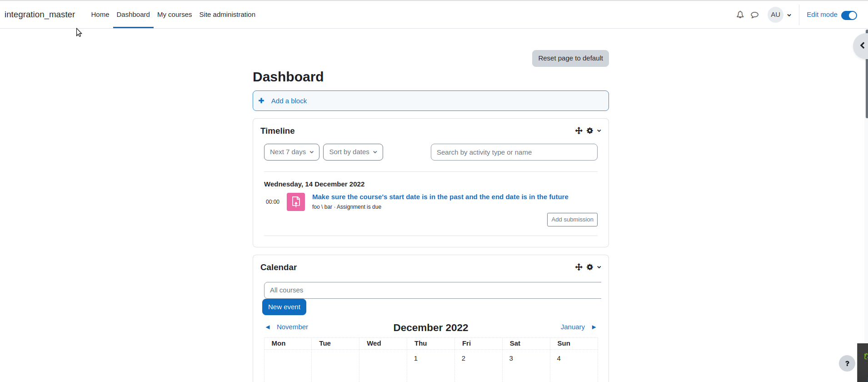868x382 pixels.
Task: Click the AU user avatar
Action: (x=775, y=15)
